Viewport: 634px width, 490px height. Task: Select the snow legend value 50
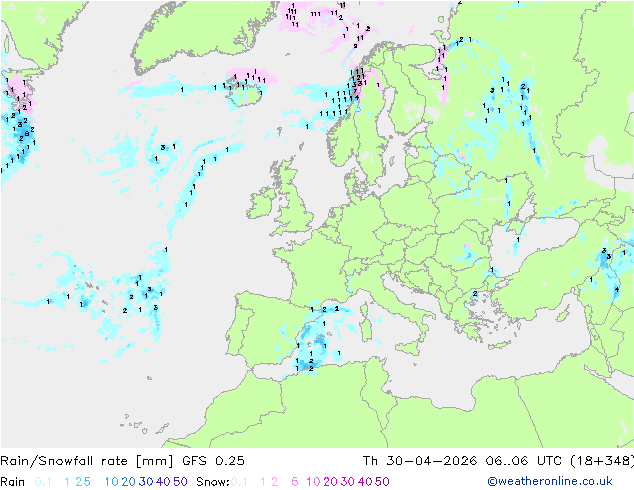pyautogui.click(x=383, y=482)
